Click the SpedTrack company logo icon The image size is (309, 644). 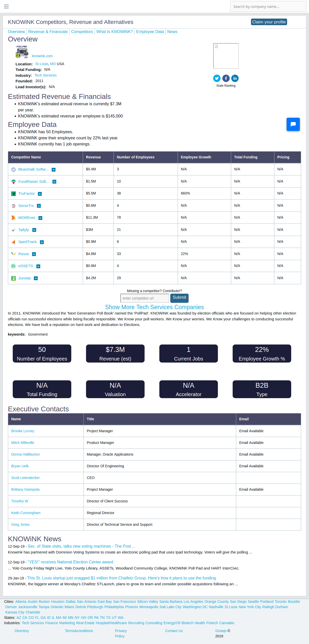click(13, 242)
